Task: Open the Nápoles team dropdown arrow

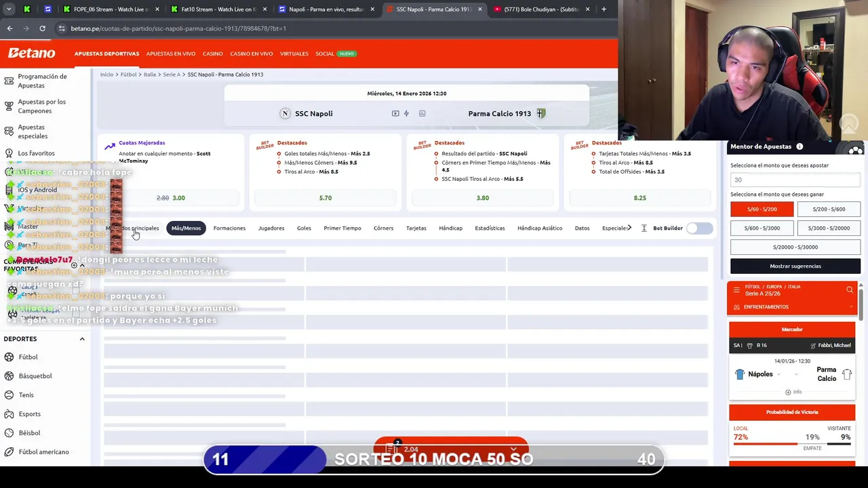Action: click(x=778, y=374)
